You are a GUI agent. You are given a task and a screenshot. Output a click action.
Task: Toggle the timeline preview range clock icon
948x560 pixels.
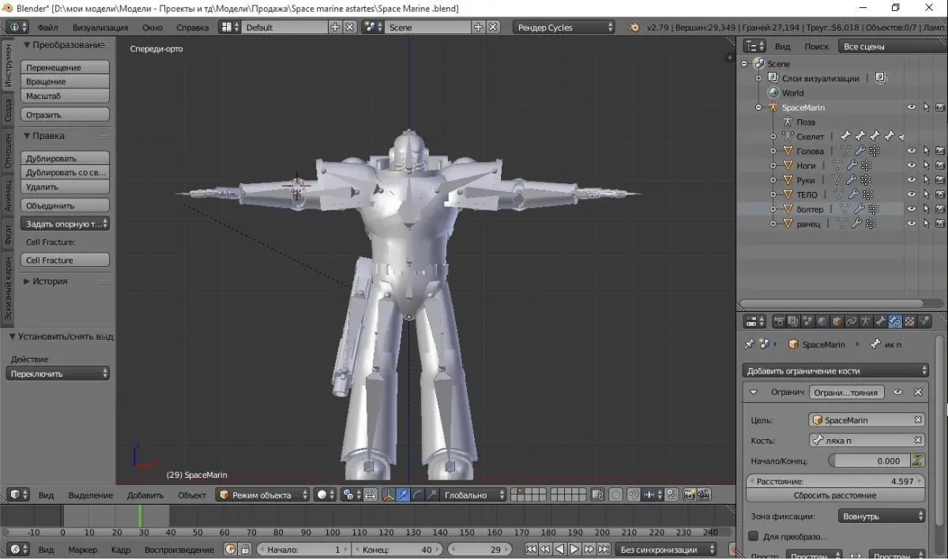[x=231, y=549]
